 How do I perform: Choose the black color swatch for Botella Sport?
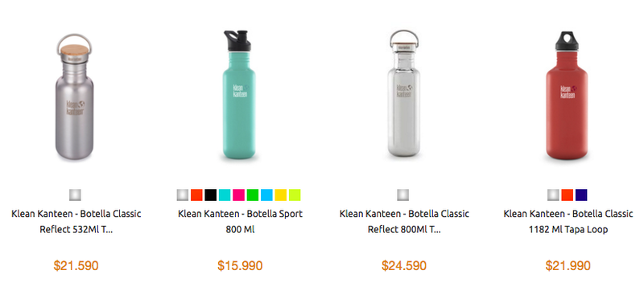pyautogui.click(x=211, y=195)
